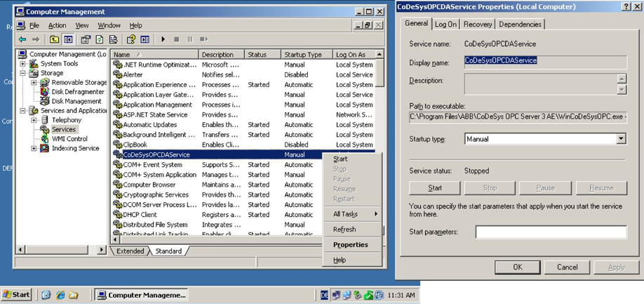
Task: Click OK in the Properties dialog
Action: coord(518,267)
